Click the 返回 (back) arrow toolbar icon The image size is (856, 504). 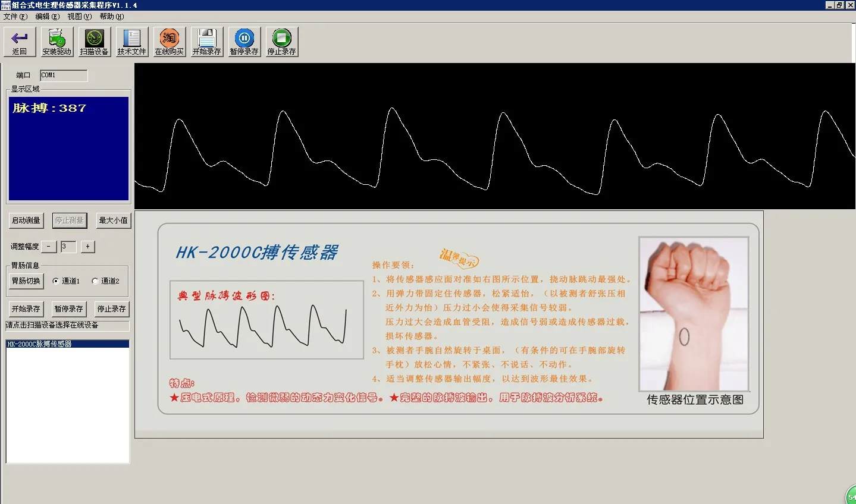click(x=20, y=42)
